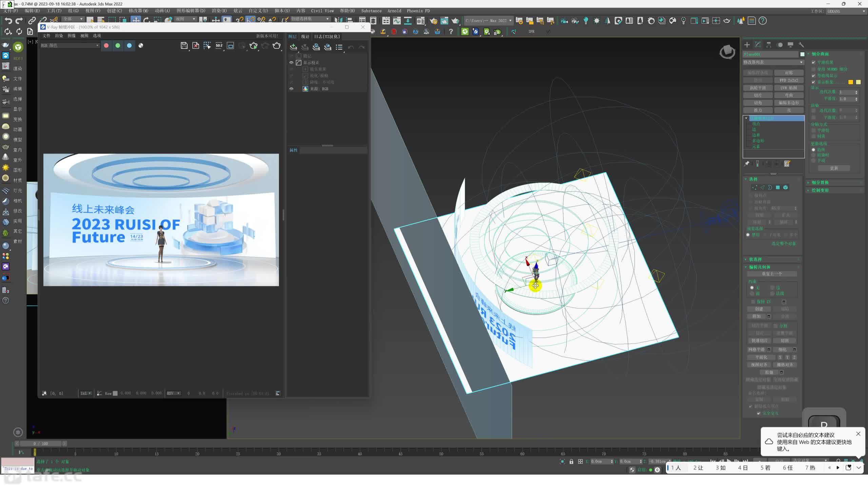Click the Undo arrow in main toolbar
Image resolution: width=868 pixels, height=488 pixels.
pyautogui.click(x=8, y=21)
